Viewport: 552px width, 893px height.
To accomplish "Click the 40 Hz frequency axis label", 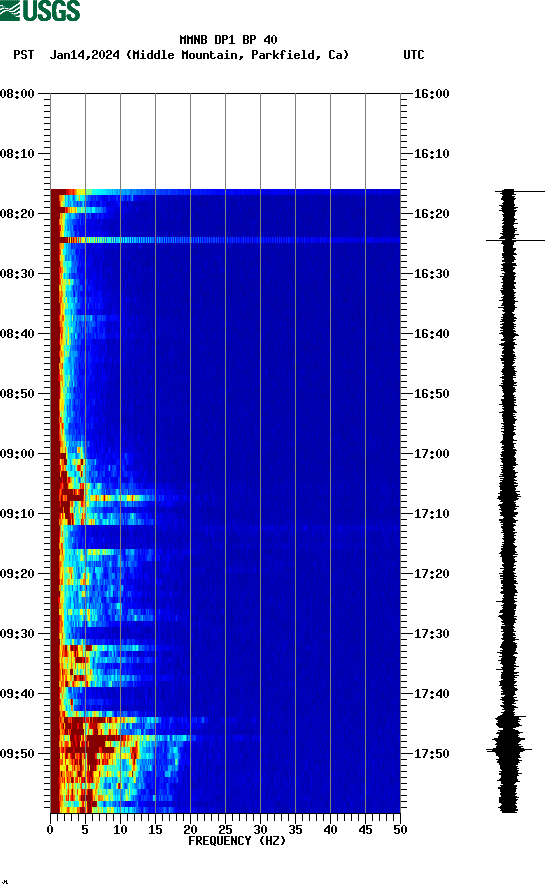I will click(330, 830).
